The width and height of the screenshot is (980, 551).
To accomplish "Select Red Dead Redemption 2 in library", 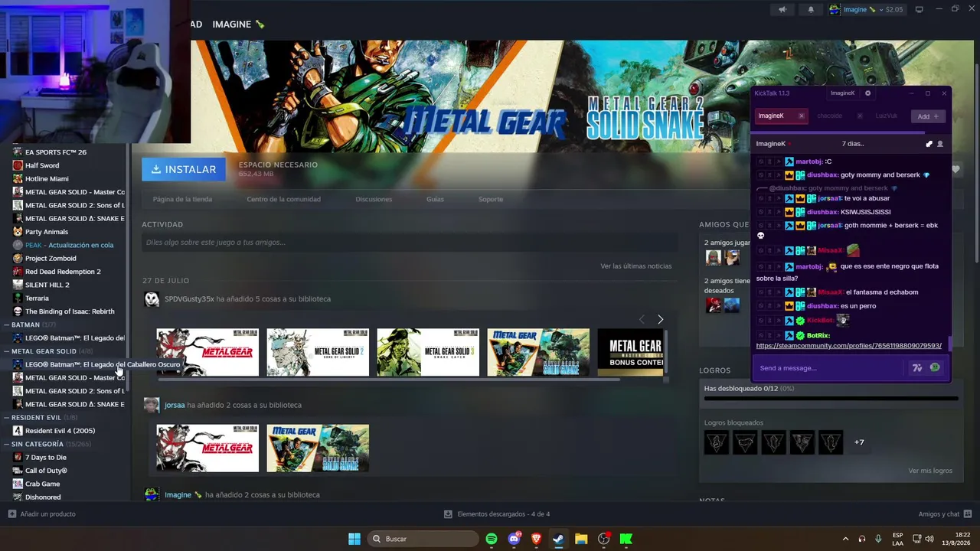I will [63, 272].
